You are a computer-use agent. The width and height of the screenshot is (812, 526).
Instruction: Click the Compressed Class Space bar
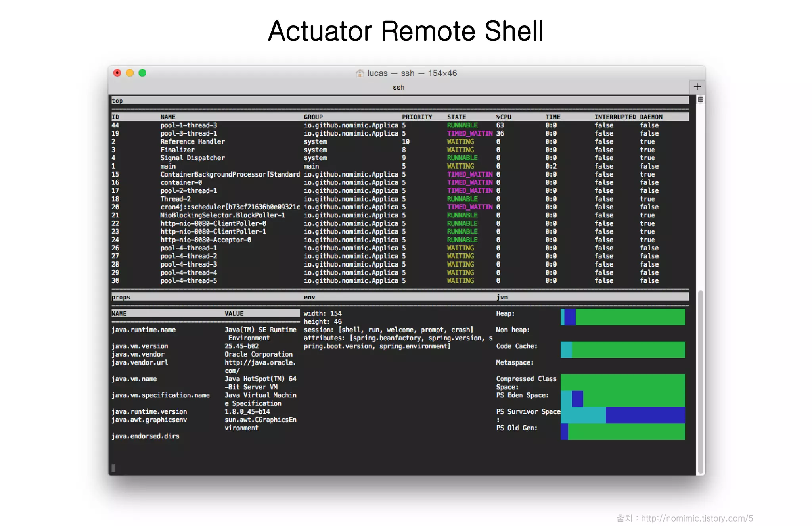(x=622, y=382)
